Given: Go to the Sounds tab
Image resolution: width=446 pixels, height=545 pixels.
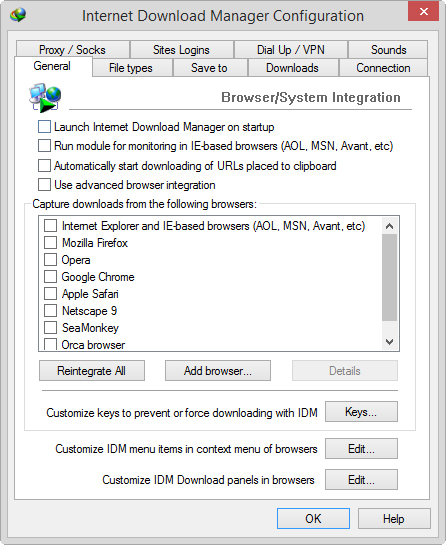Looking at the screenshot, I should pyautogui.click(x=388, y=50).
